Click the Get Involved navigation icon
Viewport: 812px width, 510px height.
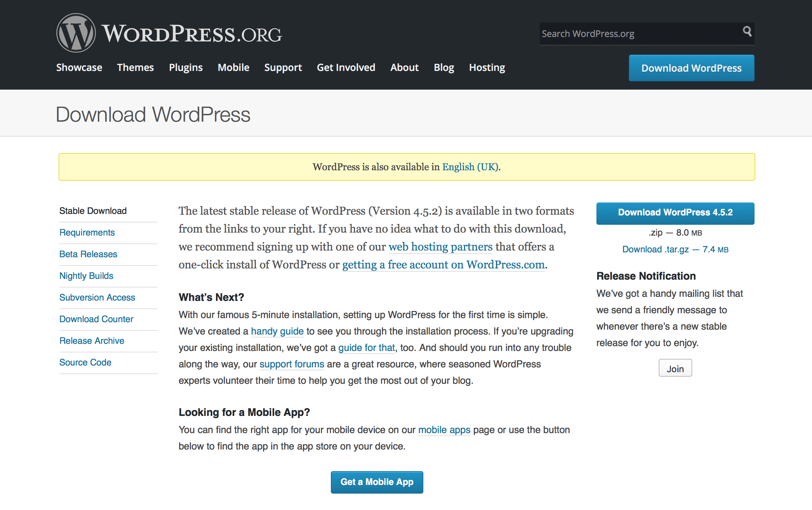coord(347,68)
